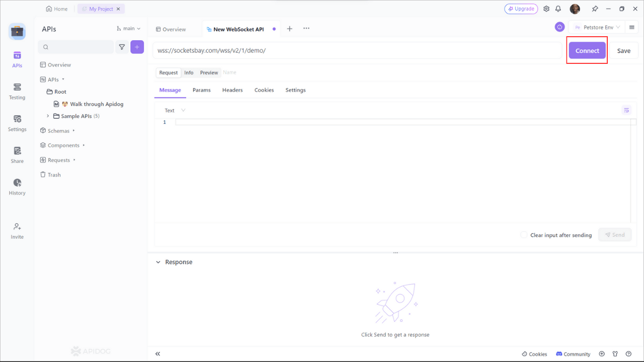Screen dimensions: 644x362
Task: Click the Send button
Action: pyautogui.click(x=615, y=234)
